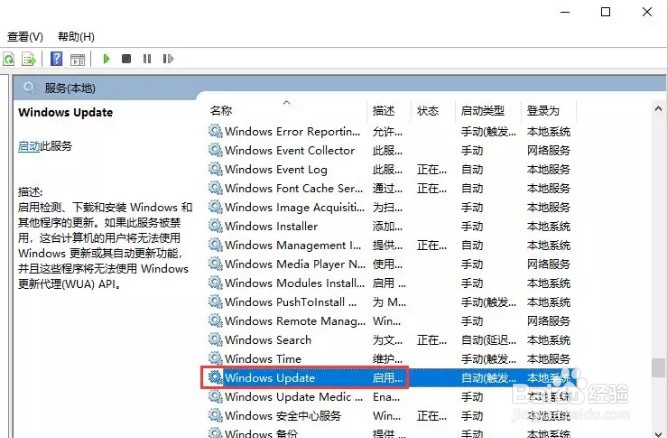668x438 pixels.
Task: Click gear icon of Windows Remote Management
Action: point(215,321)
